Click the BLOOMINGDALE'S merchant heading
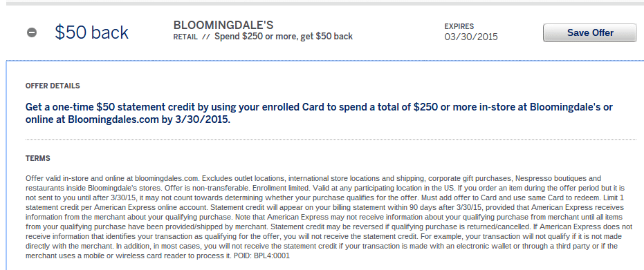The image size is (644, 270). pyautogui.click(x=223, y=25)
